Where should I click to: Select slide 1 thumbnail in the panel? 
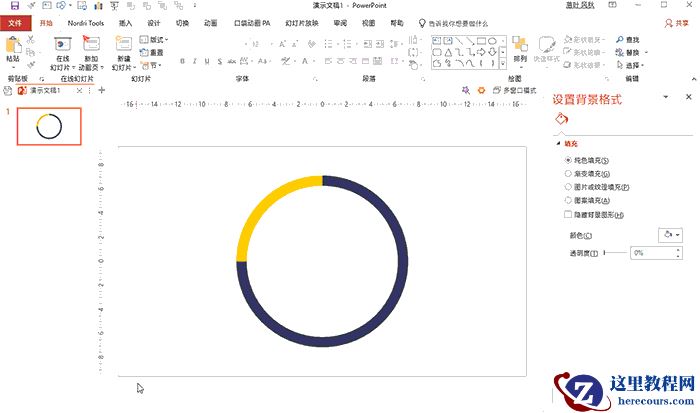tap(49, 126)
